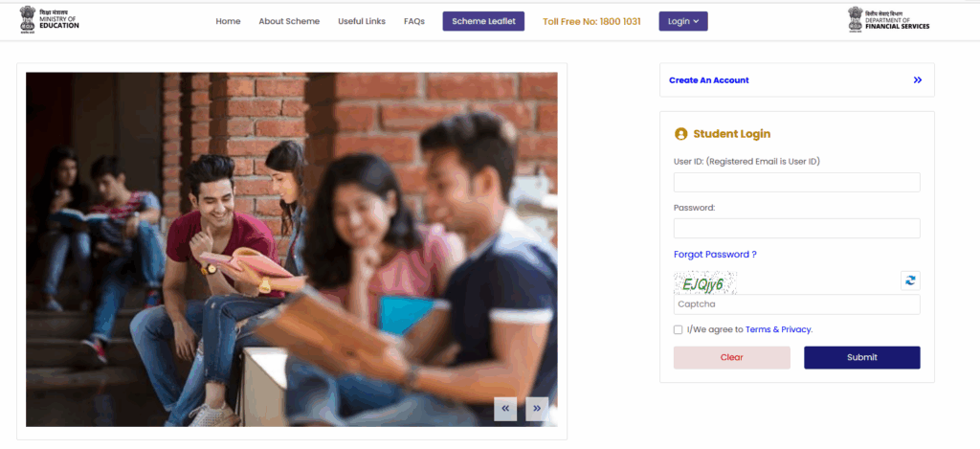Click the Submit button
Viewport: 980px width, 449px height.
pos(862,358)
